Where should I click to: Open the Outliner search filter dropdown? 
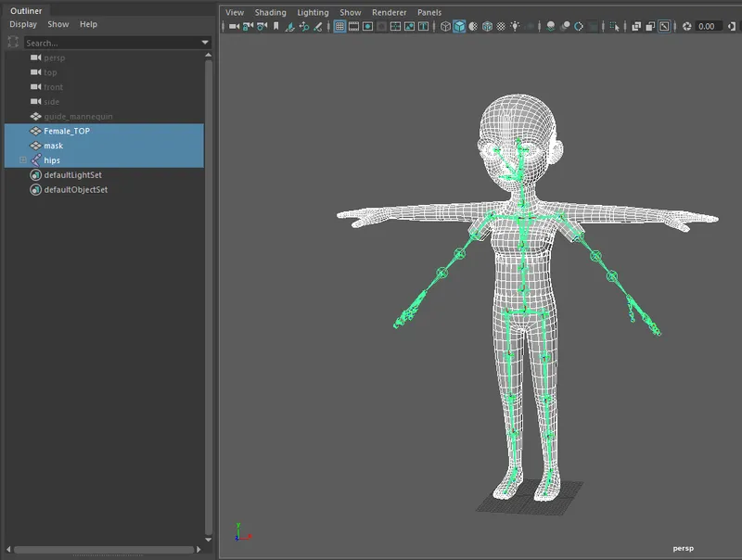(x=206, y=42)
